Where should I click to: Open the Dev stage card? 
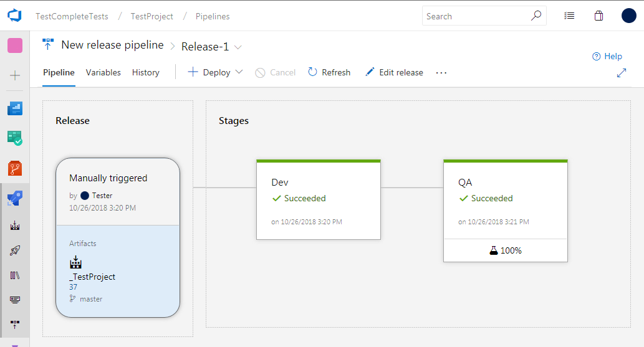pyautogui.click(x=319, y=199)
